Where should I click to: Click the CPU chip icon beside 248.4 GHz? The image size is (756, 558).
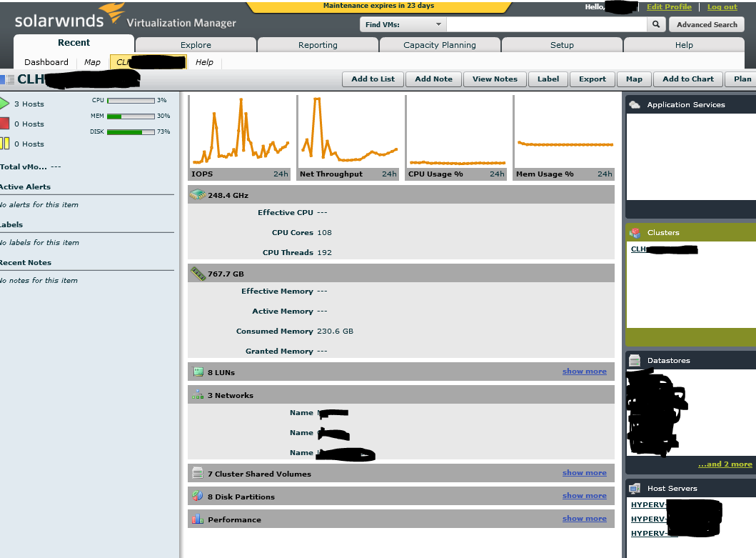[x=198, y=194]
